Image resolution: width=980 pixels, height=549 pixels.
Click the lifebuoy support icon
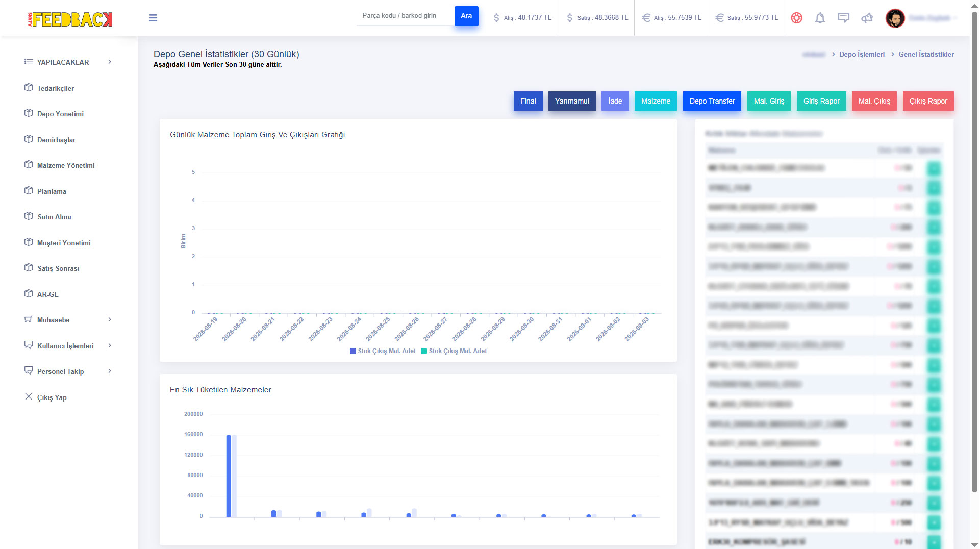click(796, 18)
